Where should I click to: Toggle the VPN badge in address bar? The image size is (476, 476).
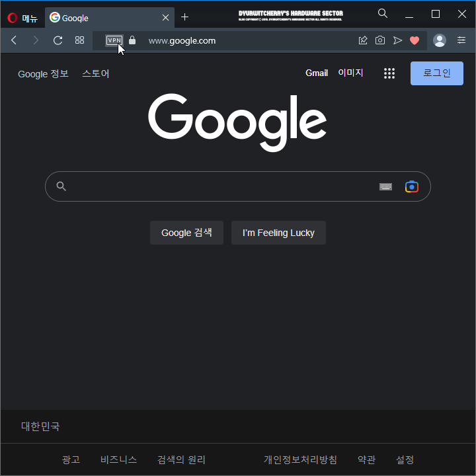pyautogui.click(x=114, y=40)
